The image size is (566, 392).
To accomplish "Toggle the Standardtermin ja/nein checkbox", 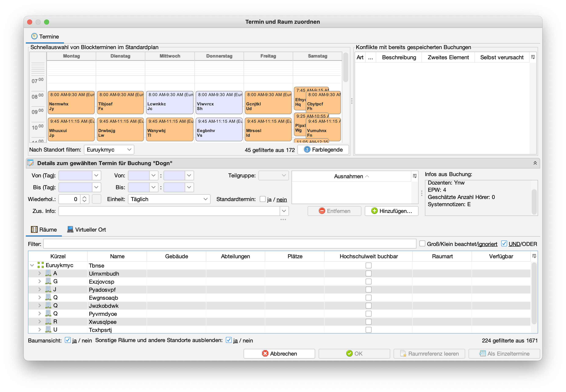I will coord(262,199).
